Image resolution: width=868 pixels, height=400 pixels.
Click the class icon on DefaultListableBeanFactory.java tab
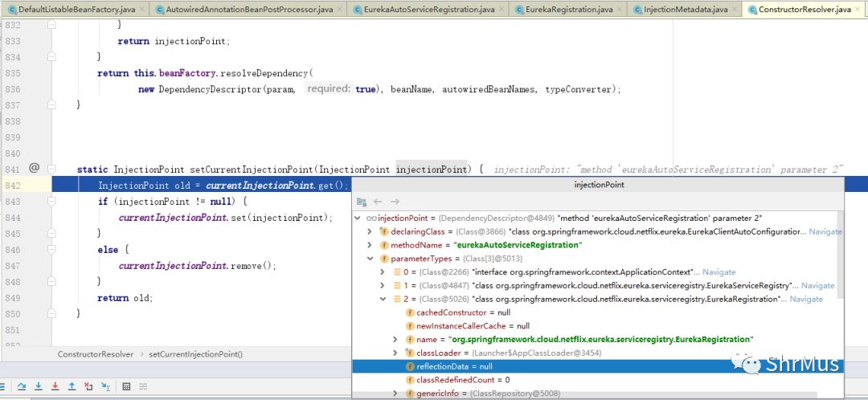pos(12,10)
